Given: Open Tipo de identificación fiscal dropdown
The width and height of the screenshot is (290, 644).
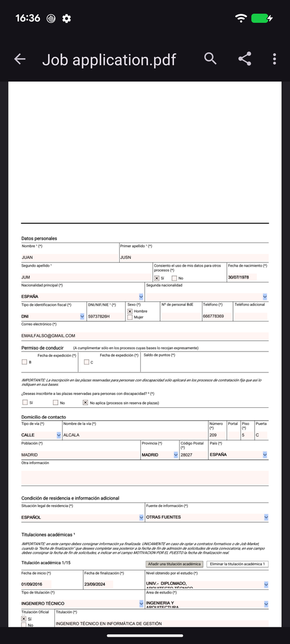Looking at the screenshot, I should pos(82,317).
